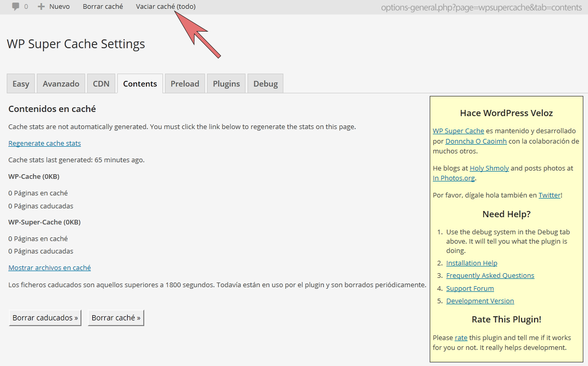Viewport: 588px width, 366px height.
Task: Click the Contenidos en caché heading
Action: (x=52, y=109)
